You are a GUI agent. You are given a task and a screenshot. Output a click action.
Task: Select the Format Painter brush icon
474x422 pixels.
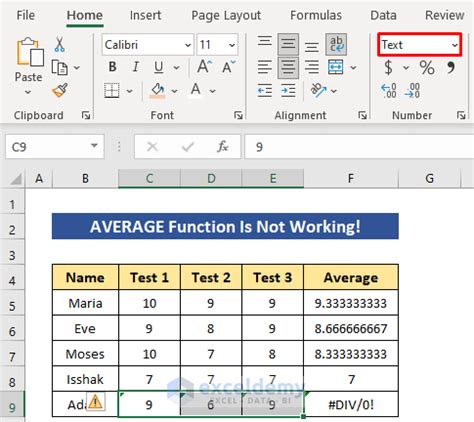pos(60,90)
